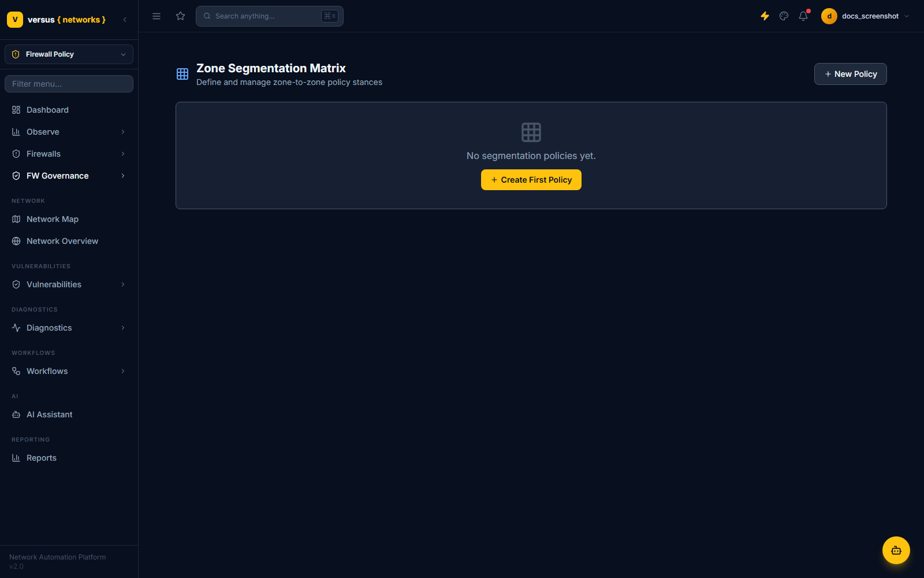Image resolution: width=924 pixels, height=578 pixels.
Task: Expand the Firewalls submenu chevron
Action: pos(123,154)
